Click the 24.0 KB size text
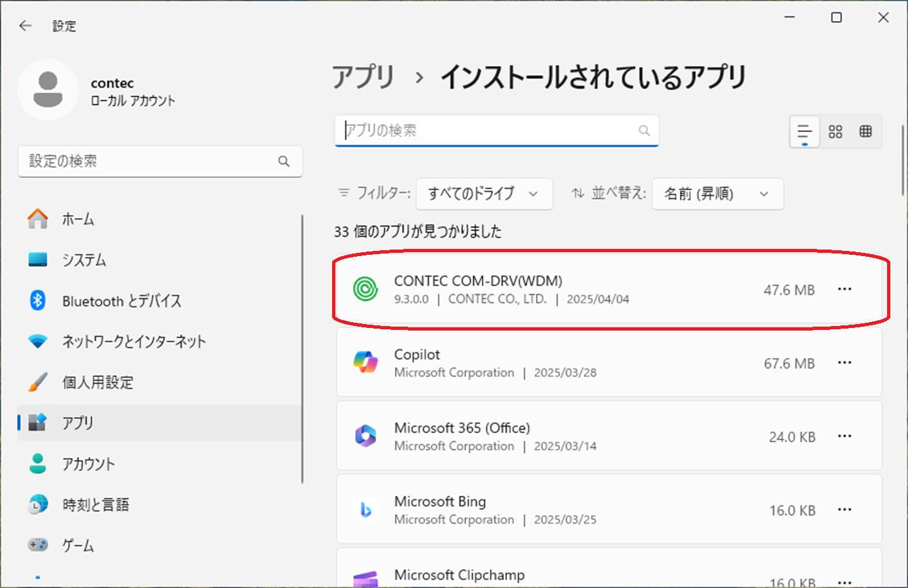The width and height of the screenshot is (908, 588). (x=792, y=437)
